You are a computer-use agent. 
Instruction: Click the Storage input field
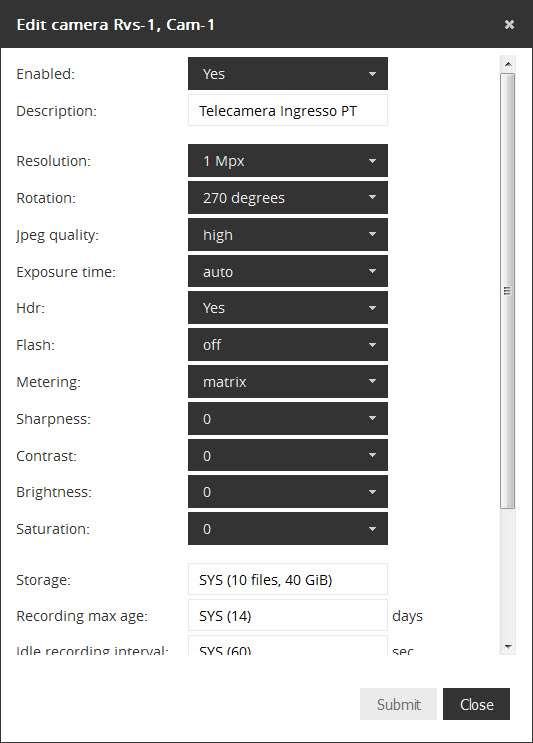(x=288, y=579)
